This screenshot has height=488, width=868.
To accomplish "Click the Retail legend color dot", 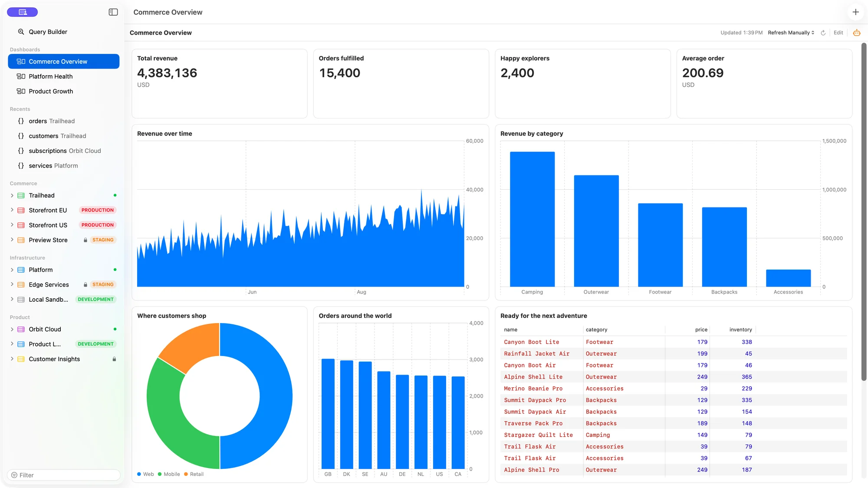I will click(186, 474).
